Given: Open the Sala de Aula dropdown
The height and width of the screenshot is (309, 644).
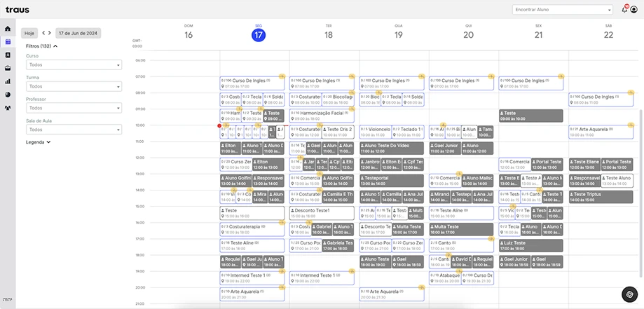Looking at the screenshot, I should point(74,130).
